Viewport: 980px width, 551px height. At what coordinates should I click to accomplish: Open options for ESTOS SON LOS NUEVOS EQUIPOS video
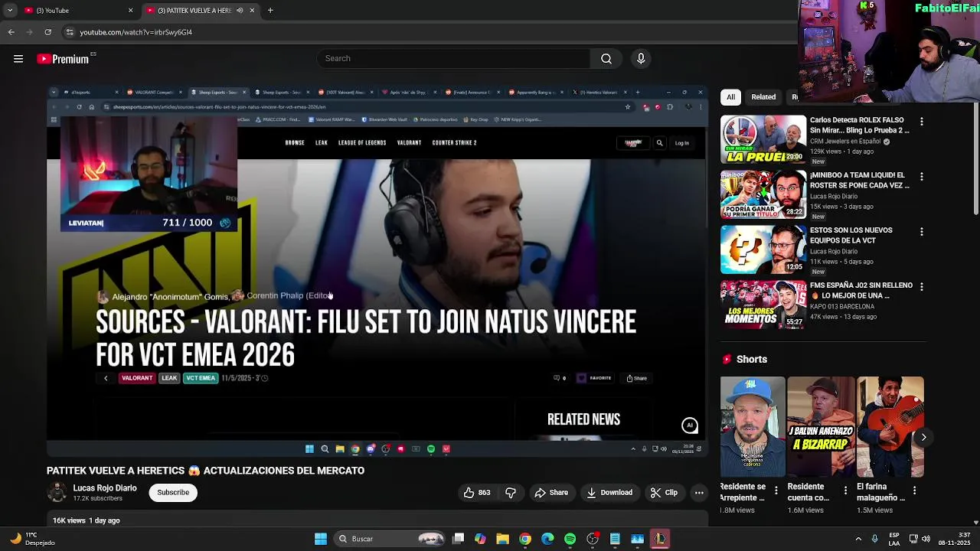[921, 232]
